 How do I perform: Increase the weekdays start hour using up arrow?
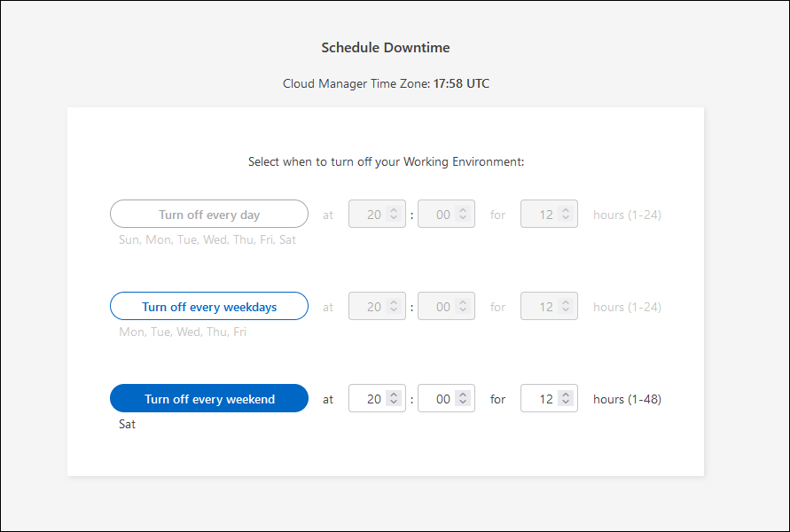pyautogui.click(x=393, y=302)
